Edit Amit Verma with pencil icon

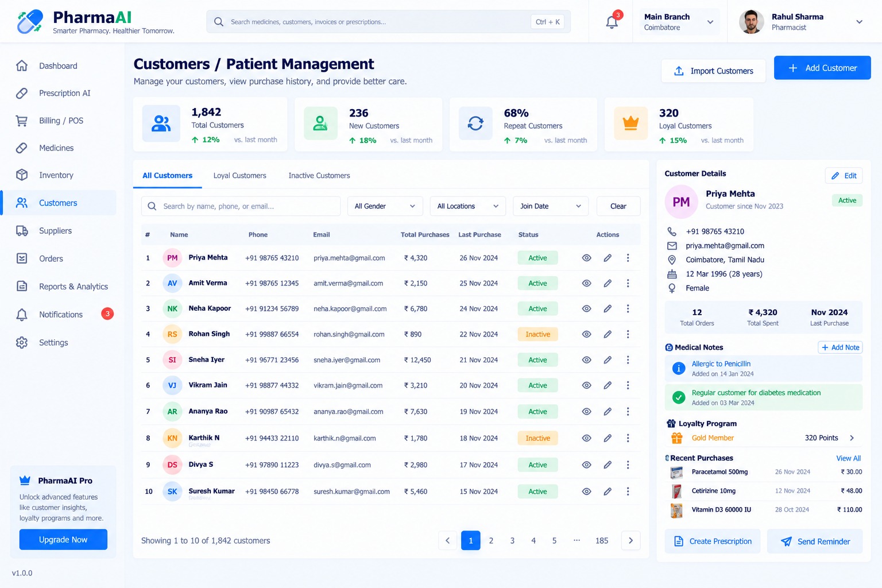608,283
